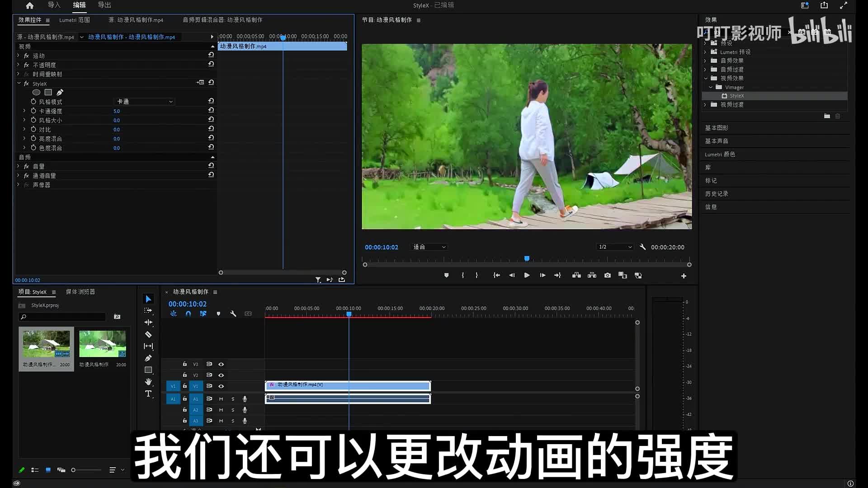868x488 pixels.
Task: Click the 卡通强度 value 5.0
Action: (x=117, y=111)
